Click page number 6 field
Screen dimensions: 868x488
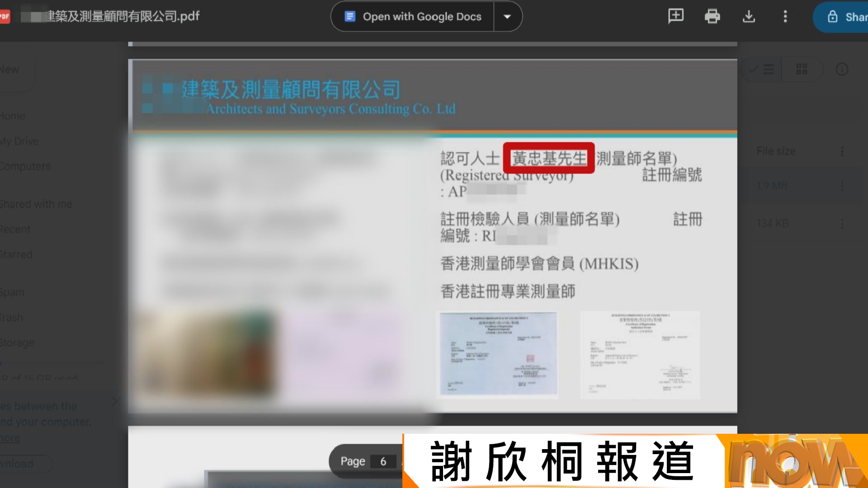click(x=383, y=461)
